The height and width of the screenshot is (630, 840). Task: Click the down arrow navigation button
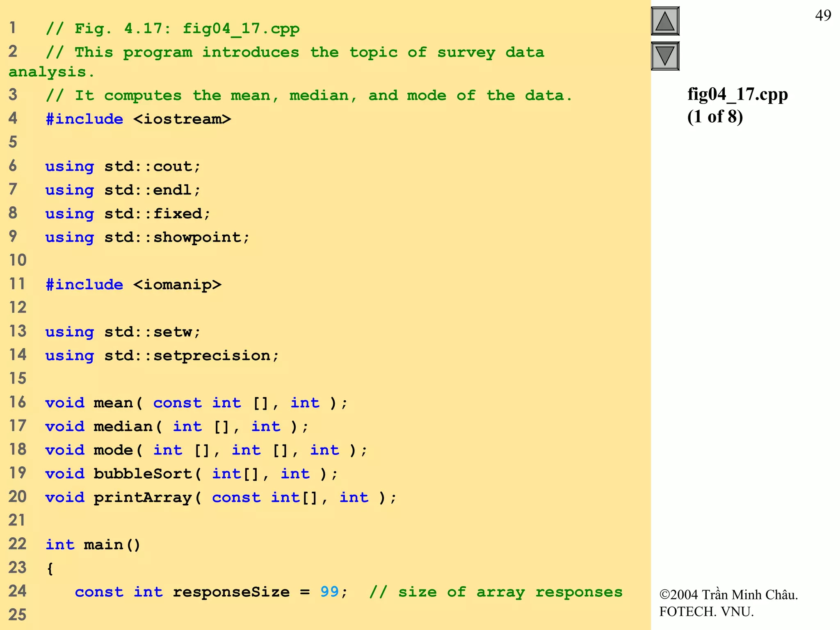click(665, 56)
